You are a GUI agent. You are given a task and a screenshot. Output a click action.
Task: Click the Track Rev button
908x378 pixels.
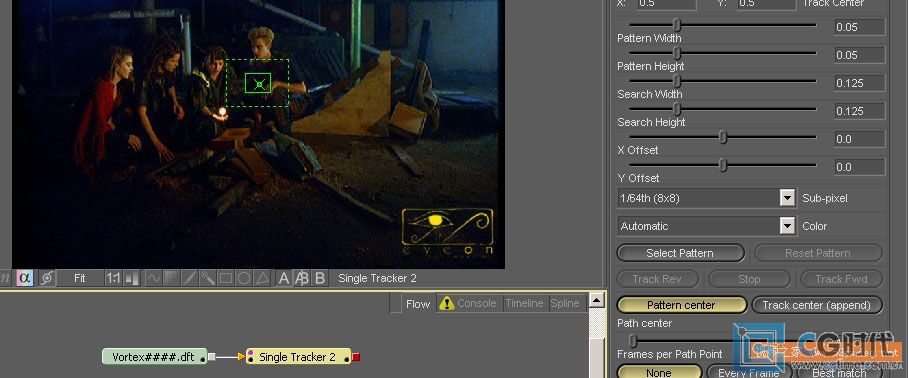[x=657, y=279]
